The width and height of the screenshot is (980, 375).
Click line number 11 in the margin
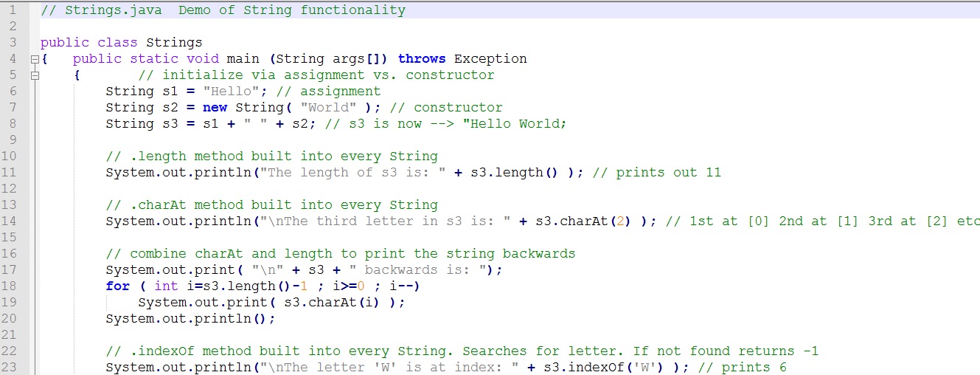[x=10, y=173]
